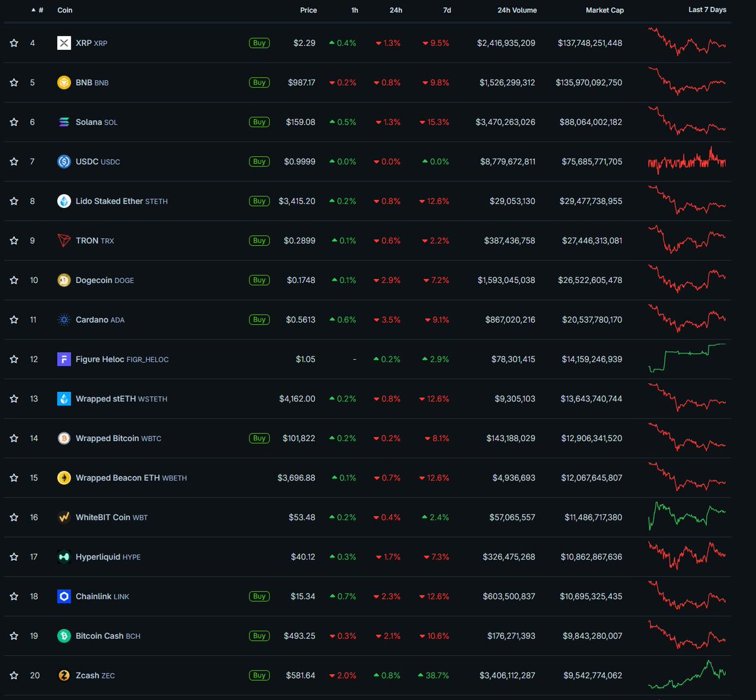The image size is (756, 700).
Task: Click Buy in the TRON row
Action: pos(259,241)
